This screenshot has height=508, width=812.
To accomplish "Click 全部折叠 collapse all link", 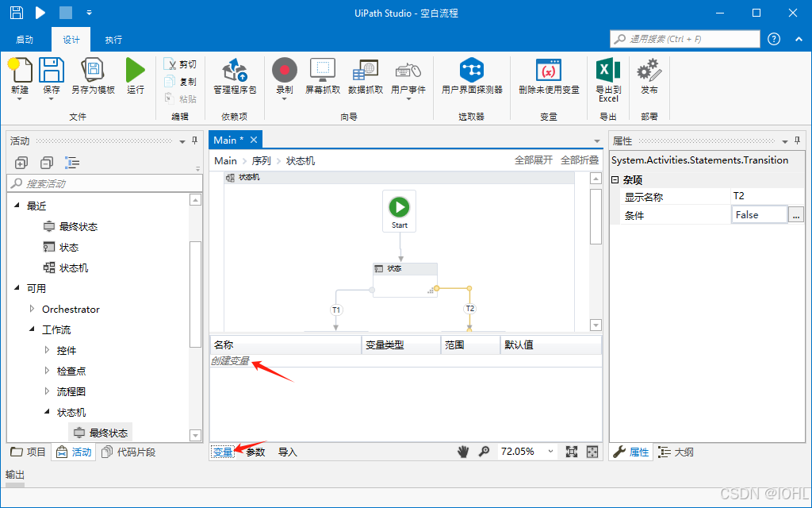I will [x=580, y=160].
